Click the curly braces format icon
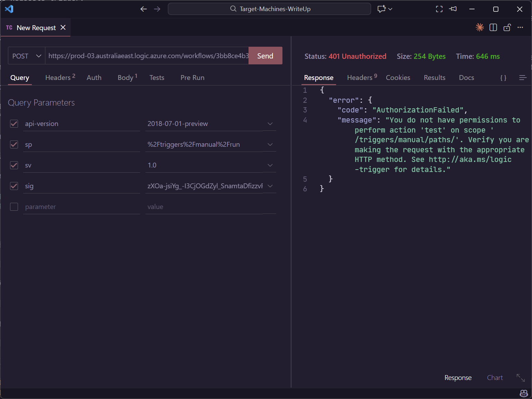 pyautogui.click(x=503, y=78)
